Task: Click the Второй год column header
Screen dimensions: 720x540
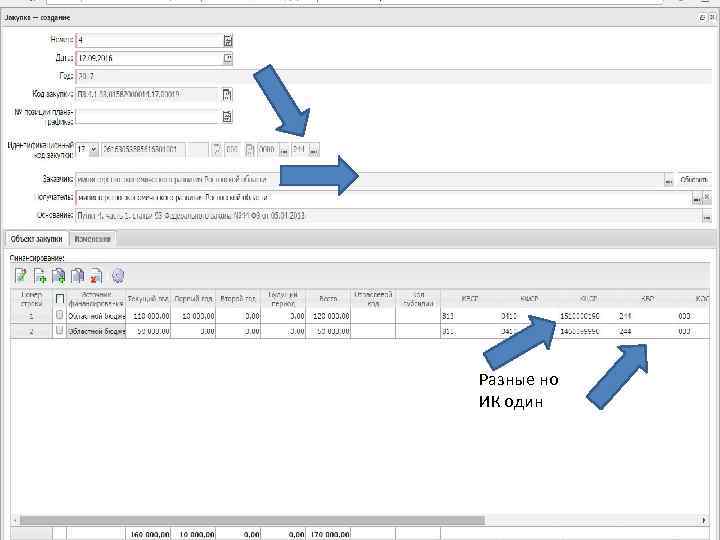Action: pyautogui.click(x=238, y=299)
